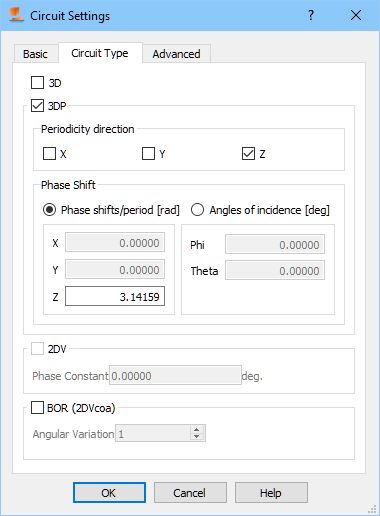Increase Angular Variation with up arrow
This screenshot has width=380, height=516.
pyautogui.click(x=197, y=430)
